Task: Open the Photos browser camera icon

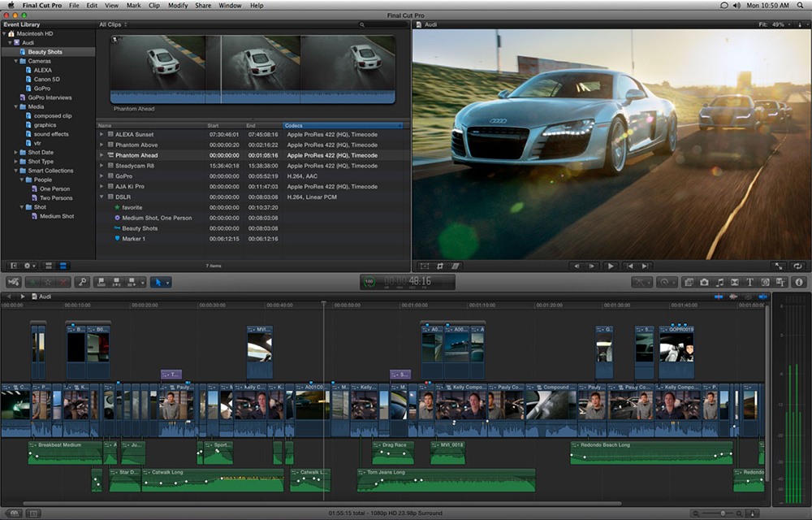Action: point(704,282)
